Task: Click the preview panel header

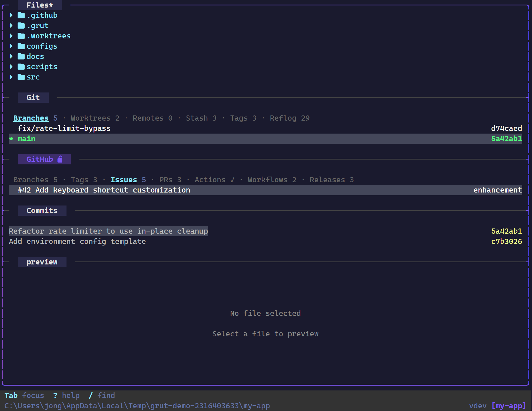Action: (x=42, y=262)
